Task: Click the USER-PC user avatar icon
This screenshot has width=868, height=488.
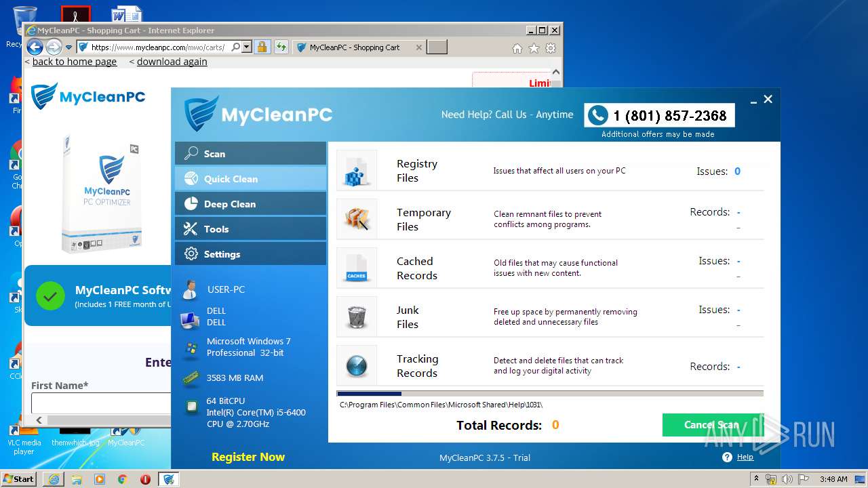Action: (x=190, y=289)
